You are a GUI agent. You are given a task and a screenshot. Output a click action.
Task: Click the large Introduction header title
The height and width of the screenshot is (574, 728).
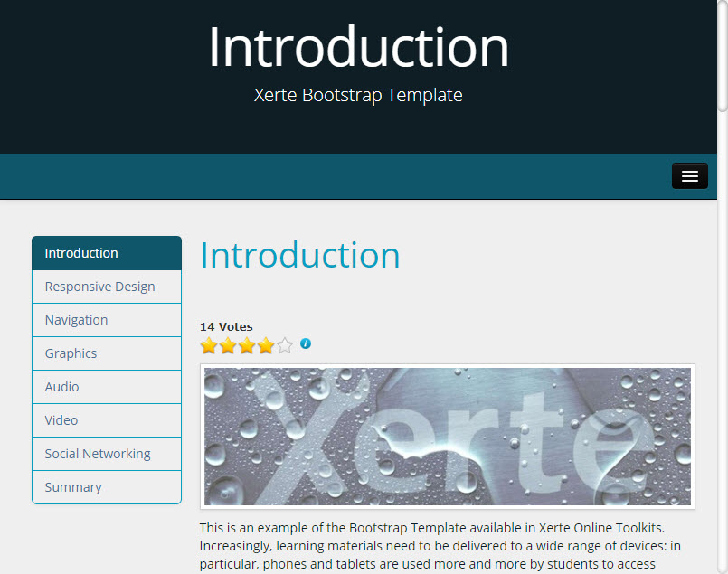358,47
